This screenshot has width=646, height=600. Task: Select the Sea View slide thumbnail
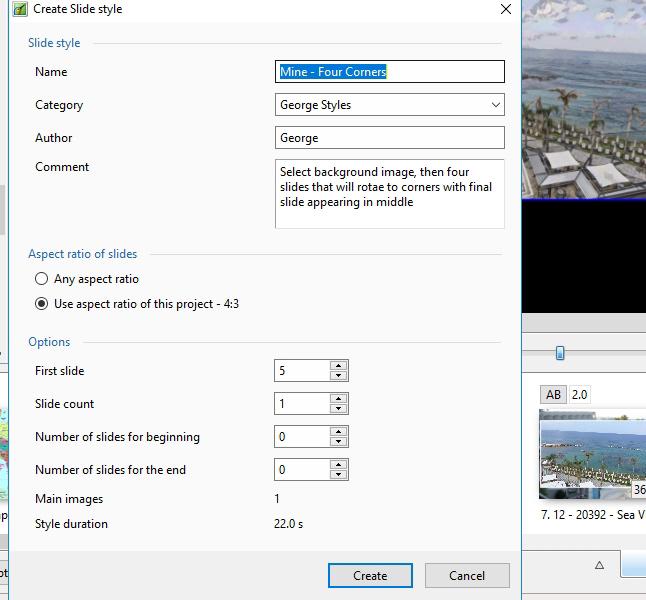point(592,454)
